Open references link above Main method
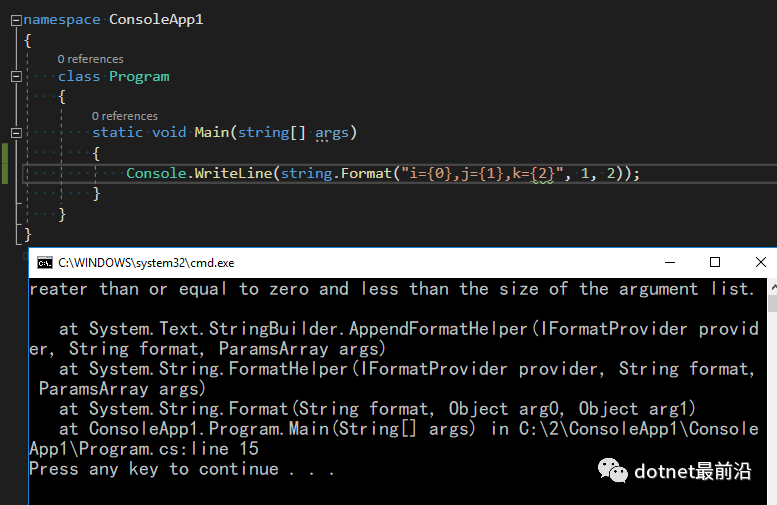Viewport: 777px width, 505px height. point(125,116)
